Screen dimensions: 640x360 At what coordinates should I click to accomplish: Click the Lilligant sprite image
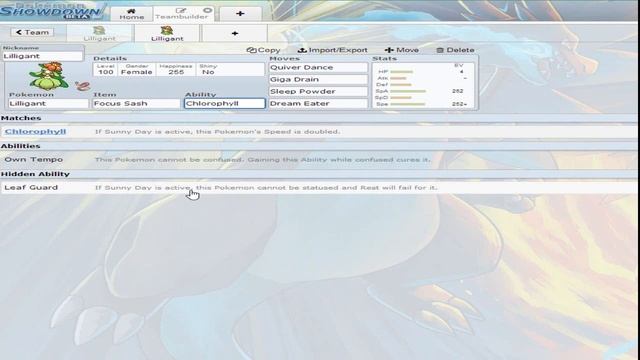pyautogui.click(x=49, y=76)
